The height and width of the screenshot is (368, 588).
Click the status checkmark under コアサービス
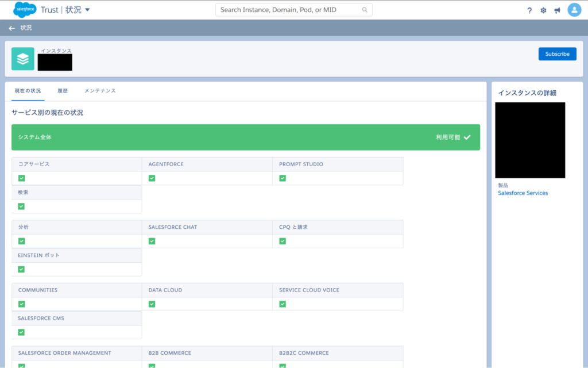[x=22, y=178]
